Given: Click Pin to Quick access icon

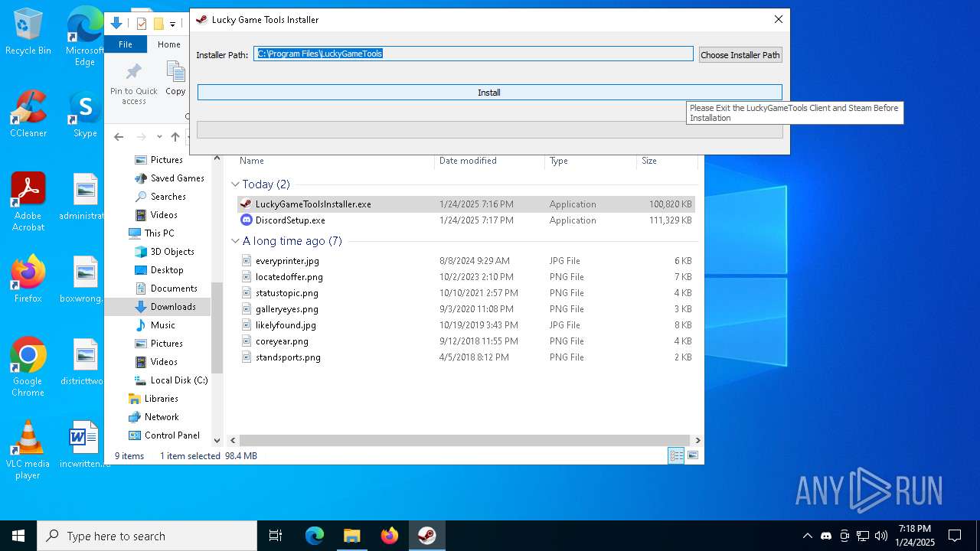Looking at the screenshot, I should [x=134, y=83].
